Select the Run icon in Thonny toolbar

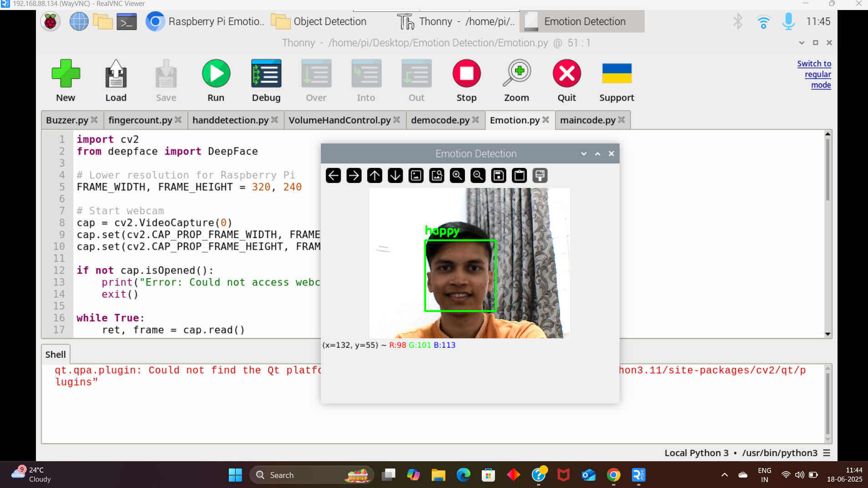click(215, 73)
